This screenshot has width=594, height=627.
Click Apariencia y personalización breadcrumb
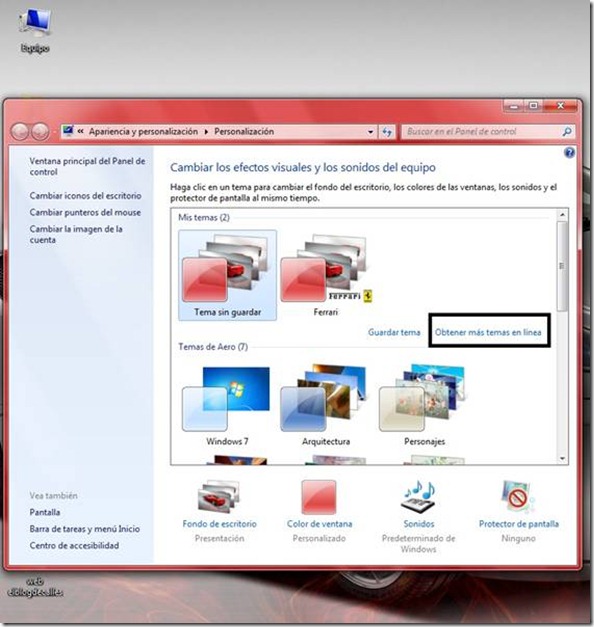click(x=143, y=131)
